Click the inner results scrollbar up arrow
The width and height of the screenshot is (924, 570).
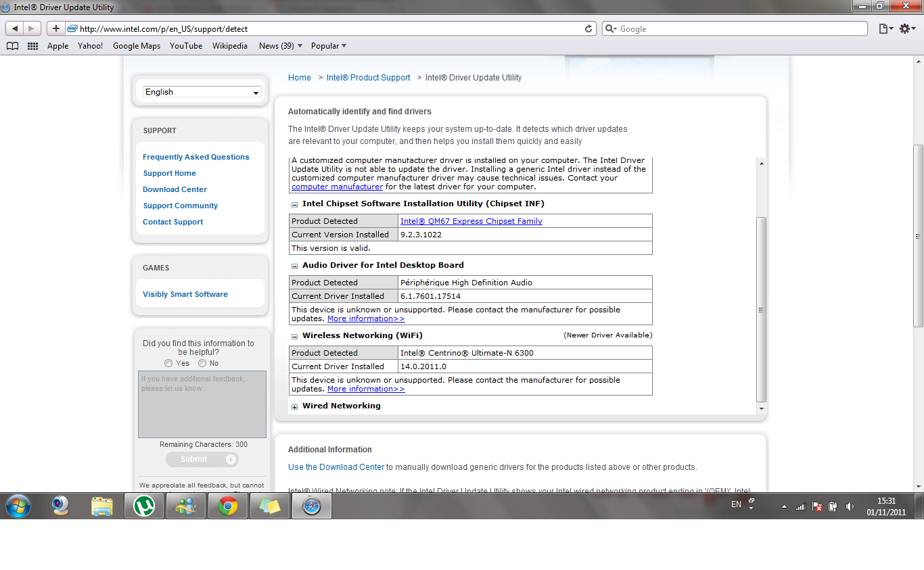pyautogui.click(x=762, y=163)
